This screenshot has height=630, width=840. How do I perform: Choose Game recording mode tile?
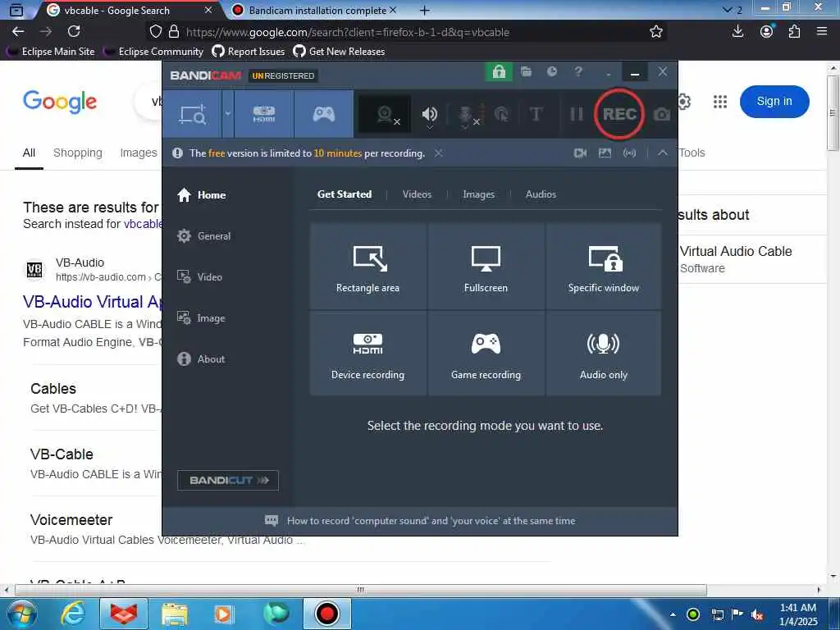coord(486,354)
